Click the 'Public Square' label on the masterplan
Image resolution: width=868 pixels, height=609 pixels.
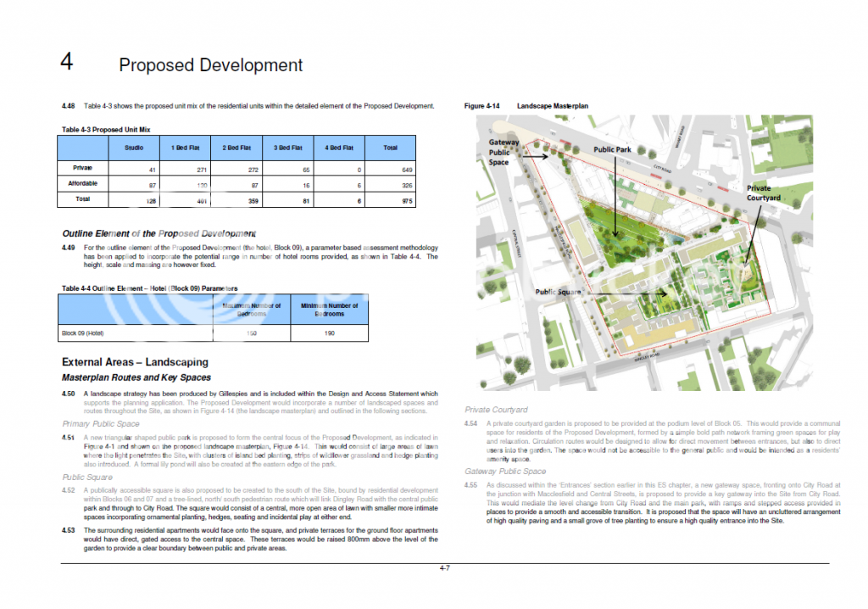(x=558, y=292)
